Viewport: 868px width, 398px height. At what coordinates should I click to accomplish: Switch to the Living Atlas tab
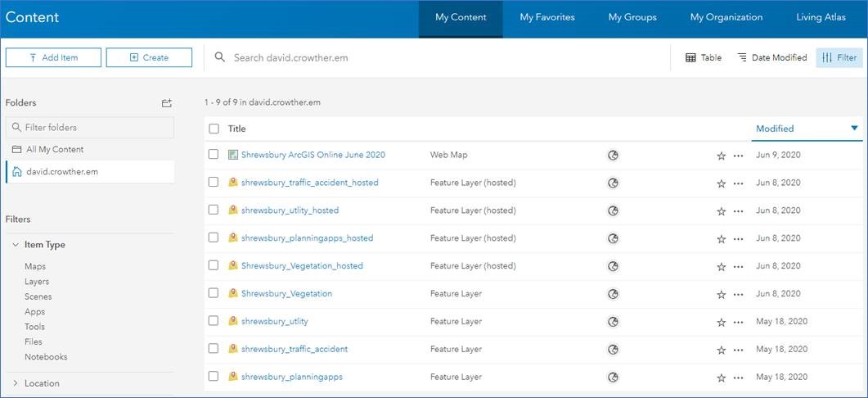[x=821, y=19]
